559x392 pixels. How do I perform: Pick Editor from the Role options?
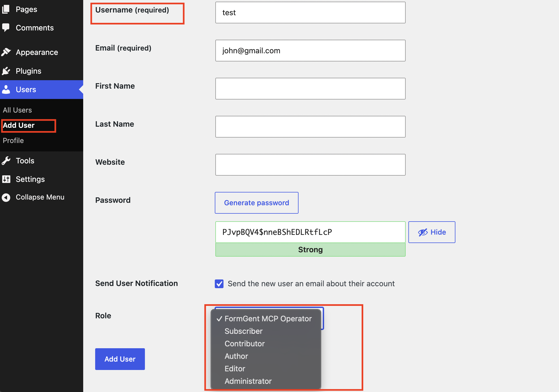coord(235,369)
